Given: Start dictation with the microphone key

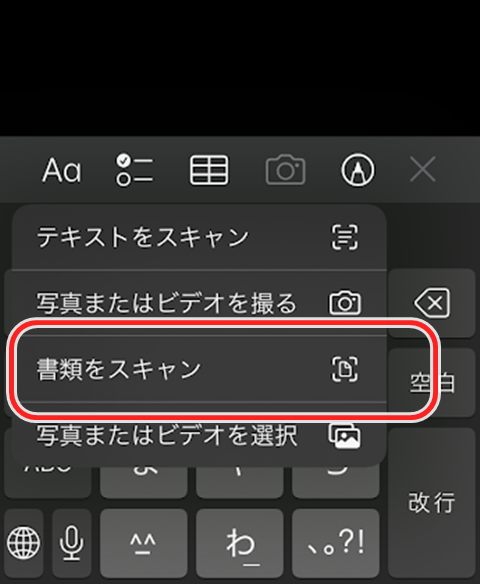Looking at the screenshot, I should click(x=71, y=543).
